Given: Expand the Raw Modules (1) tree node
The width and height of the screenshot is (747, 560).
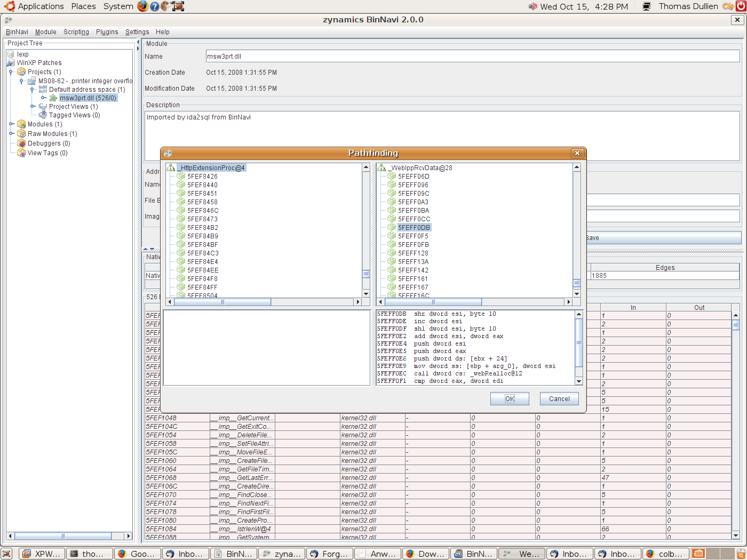Looking at the screenshot, I should tap(11, 134).
